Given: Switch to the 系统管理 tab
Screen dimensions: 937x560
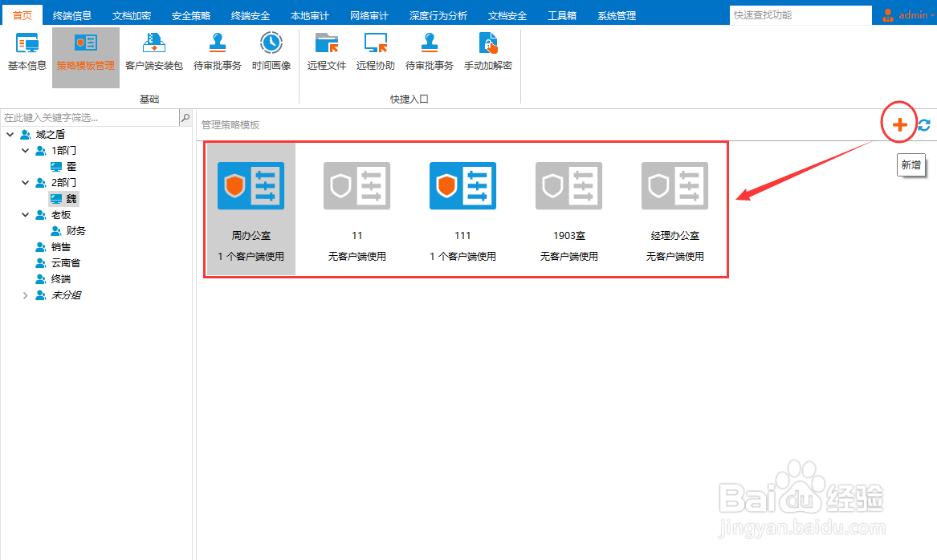Looking at the screenshot, I should (x=617, y=15).
